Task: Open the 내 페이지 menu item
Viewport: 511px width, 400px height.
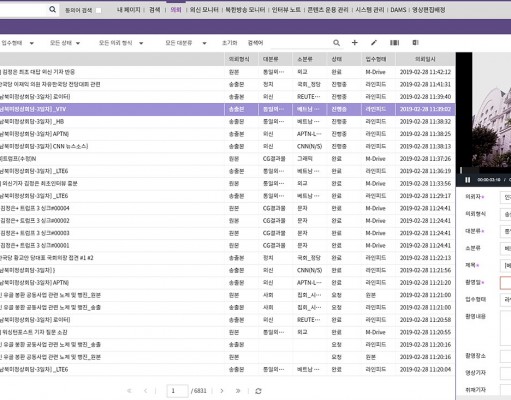Action: click(128, 10)
